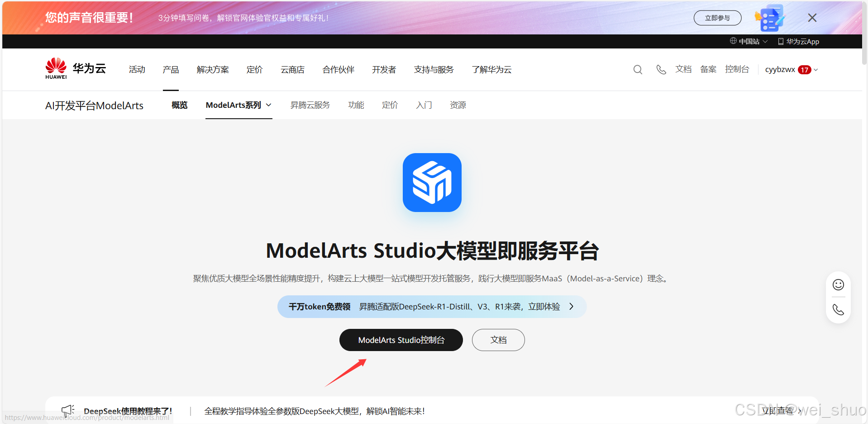Expand the ModelArts系列 dropdown

coord(238,105)
